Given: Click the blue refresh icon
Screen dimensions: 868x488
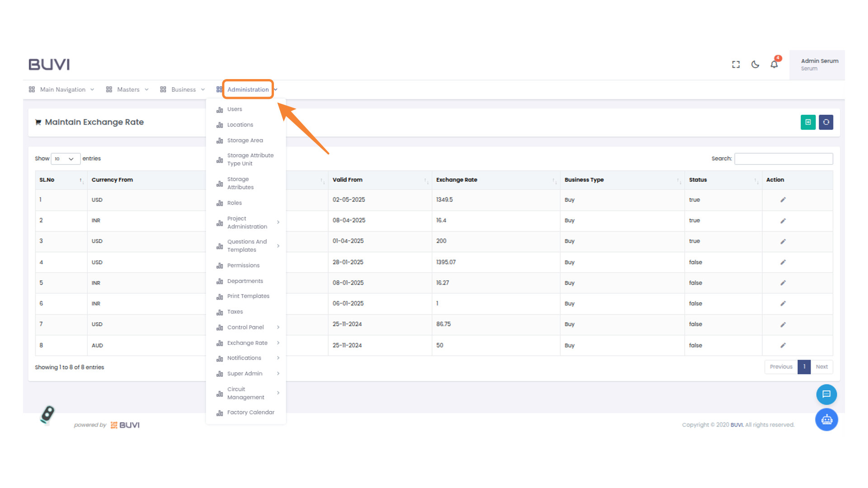Looking at the screenshot, I should tap(826, 122).
